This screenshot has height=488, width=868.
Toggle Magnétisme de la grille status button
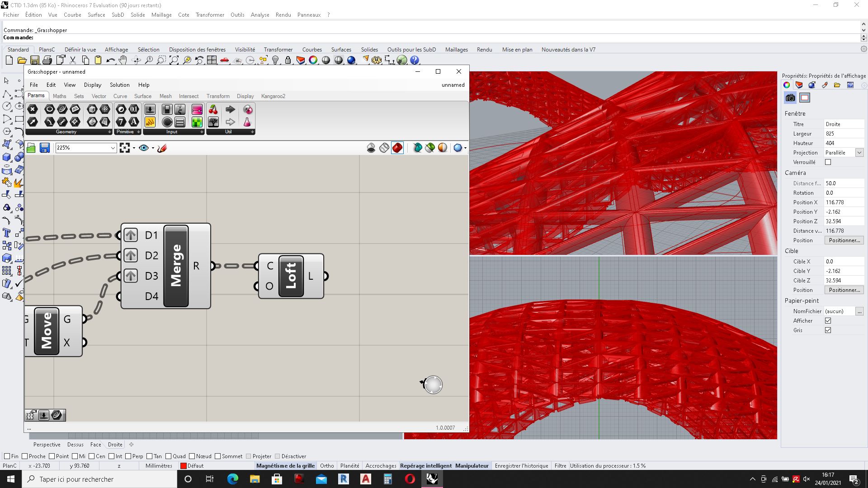[285, 466]
